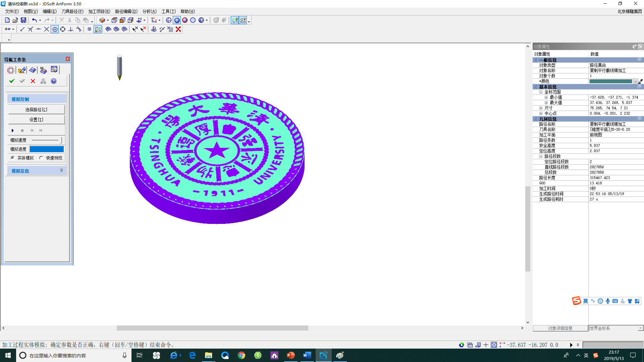Open the 世界坐标系 coordinate dropdown
Viewport: 644px width, 362px height.
point(640,328)
